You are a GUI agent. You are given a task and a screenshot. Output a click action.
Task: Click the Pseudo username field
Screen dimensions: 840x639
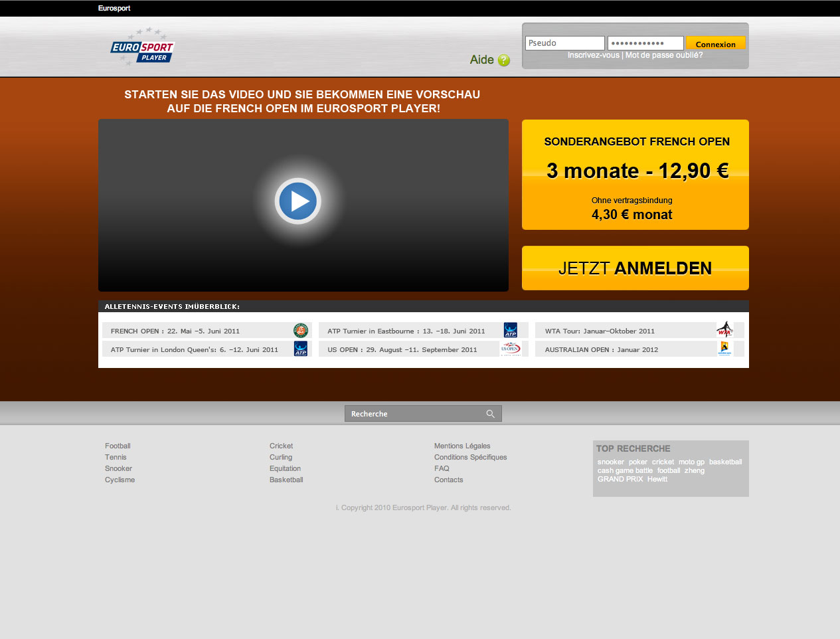coord(565,43)
